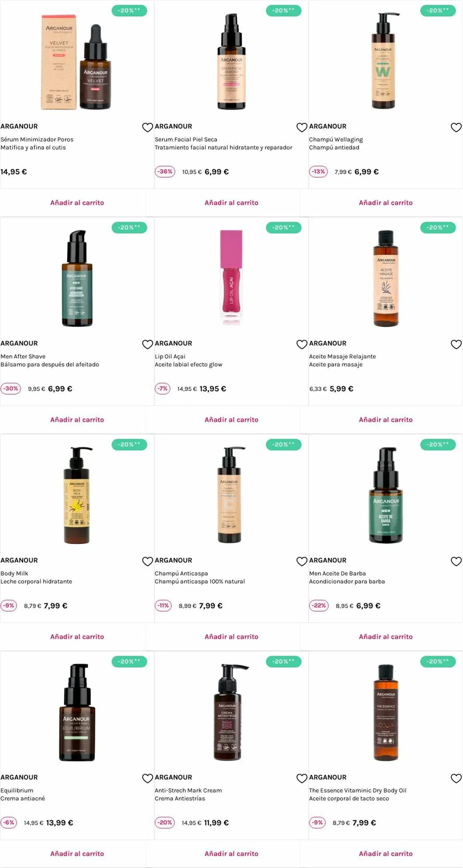Add The Essence Dry Body Oil to cart
This screenshot has width=463, height=868.
(386, 854)
